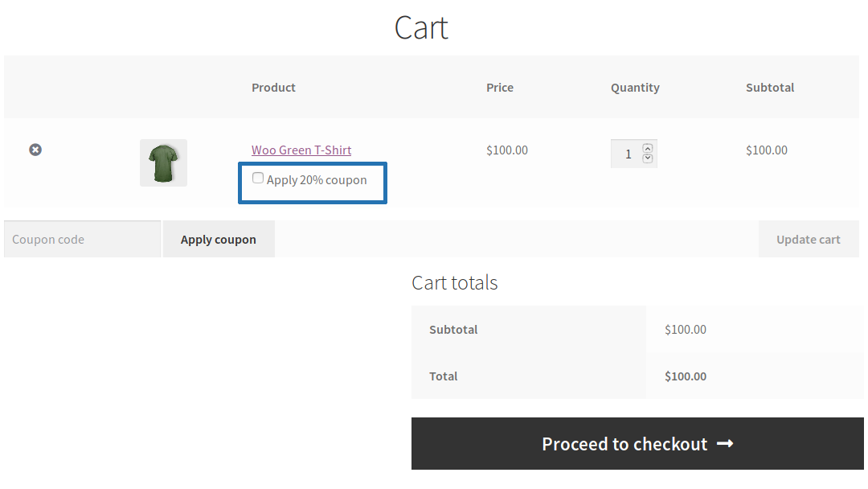Click the Cart page heading
The width and height of the screenshot is (868, 489).
[420, 27]
